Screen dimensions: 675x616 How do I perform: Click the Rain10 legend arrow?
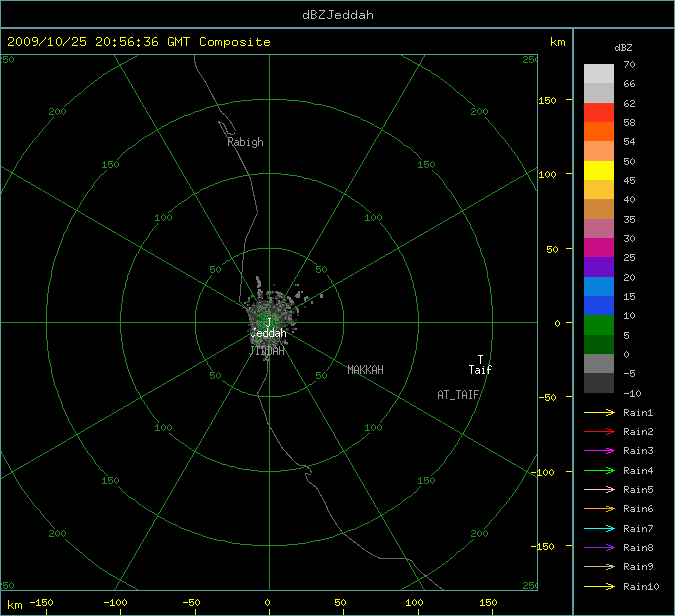pyautogui.click(x=600, y=586)
